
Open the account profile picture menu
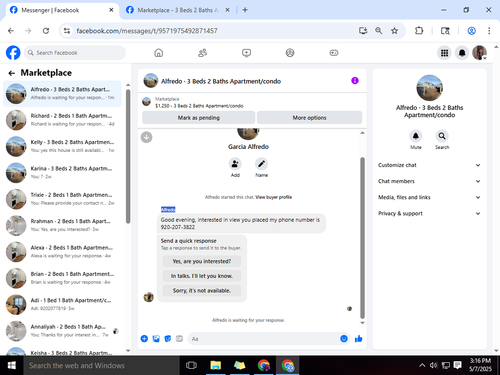tap(480, 53)
